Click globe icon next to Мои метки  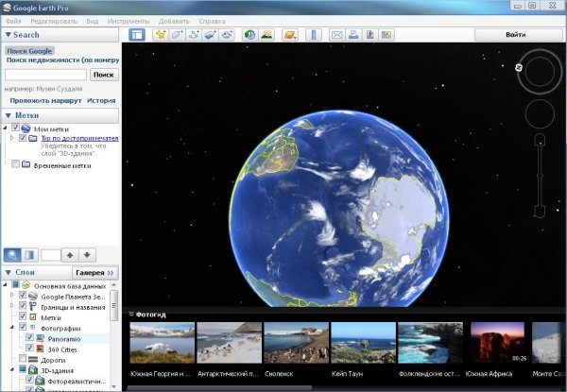coord(26,128)
